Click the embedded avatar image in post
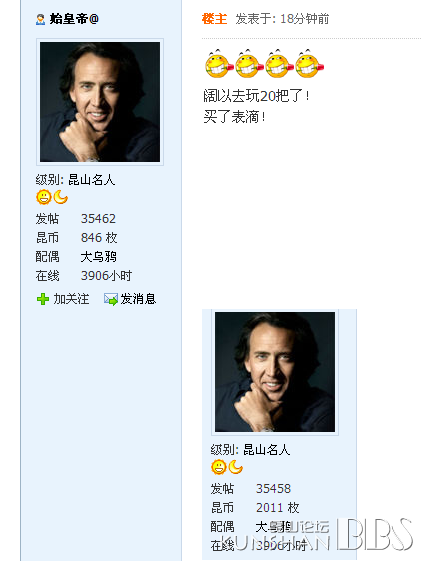This screenshot has height=561, width=421. click(x=275, y=372)
